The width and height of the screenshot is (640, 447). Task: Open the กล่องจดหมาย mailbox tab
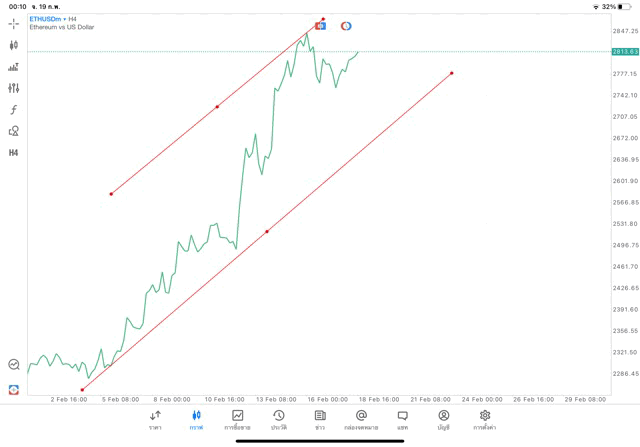(361, 419)
